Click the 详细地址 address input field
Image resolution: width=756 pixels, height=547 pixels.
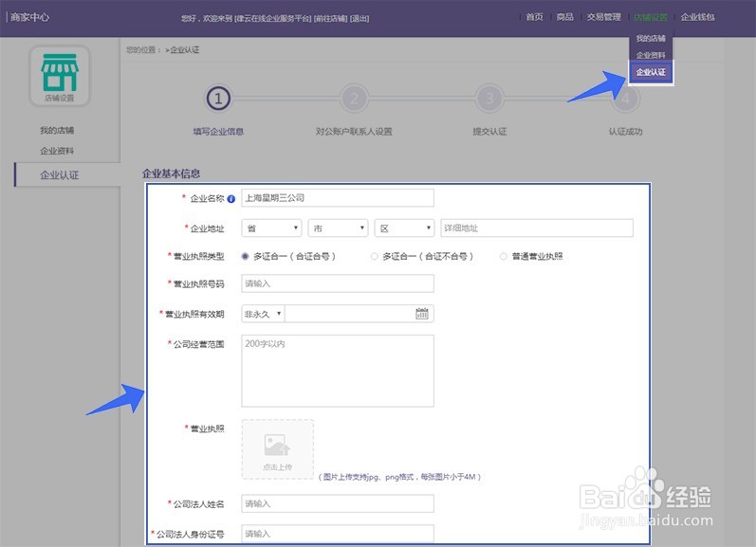(x=537, y=228)
